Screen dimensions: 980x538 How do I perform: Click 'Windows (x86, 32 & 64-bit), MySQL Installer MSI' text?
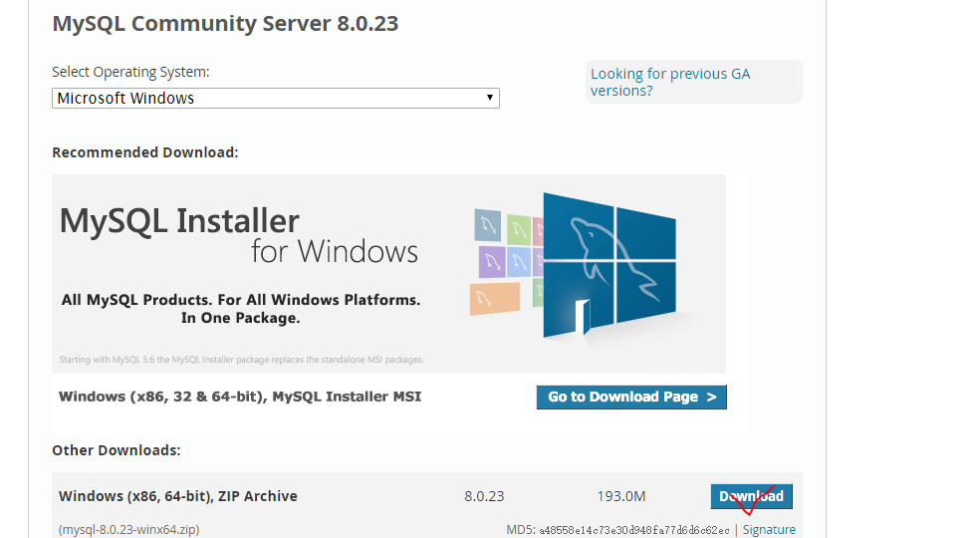(240, 397)
